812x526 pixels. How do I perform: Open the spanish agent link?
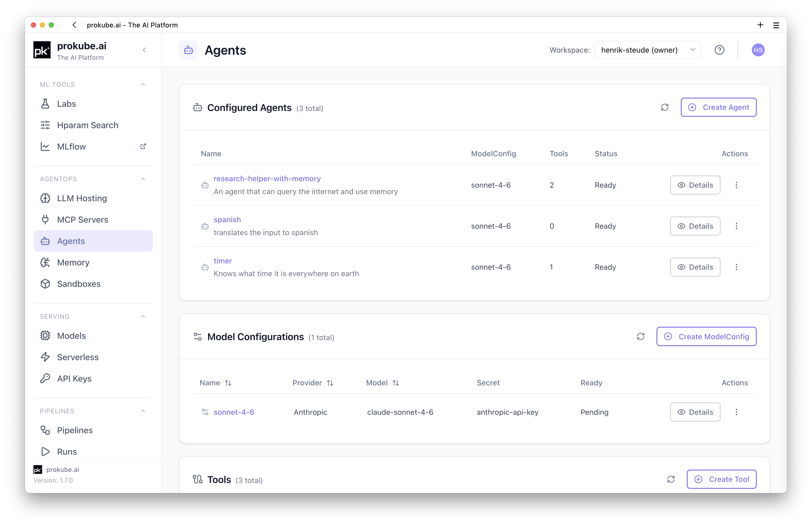tap(227, 220)
